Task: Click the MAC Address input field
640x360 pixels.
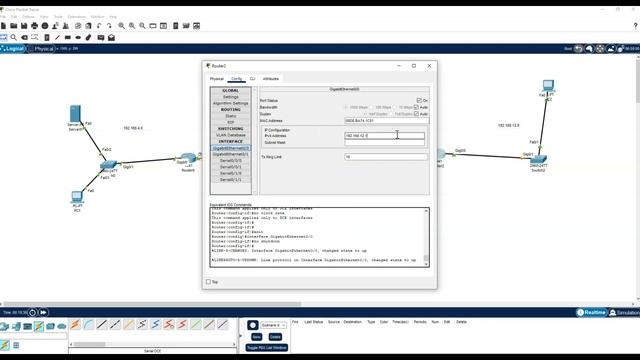Action: [387, 121]
